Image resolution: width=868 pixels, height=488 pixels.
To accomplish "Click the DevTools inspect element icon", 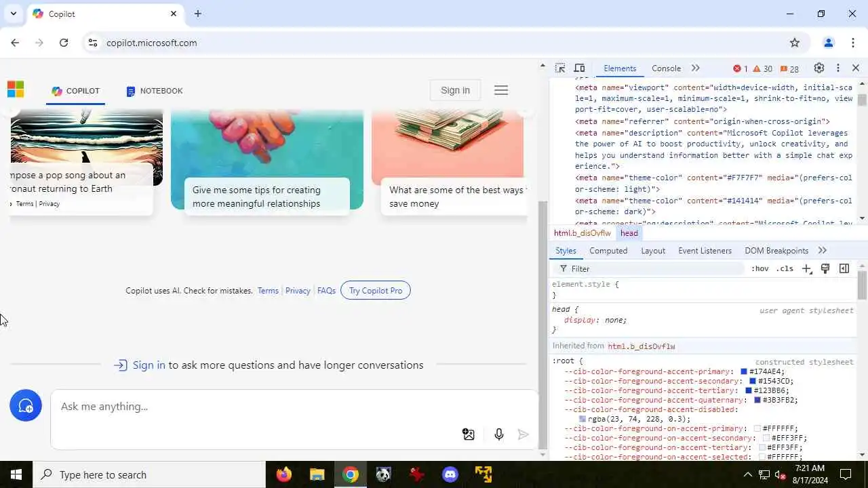I will 560,68.
